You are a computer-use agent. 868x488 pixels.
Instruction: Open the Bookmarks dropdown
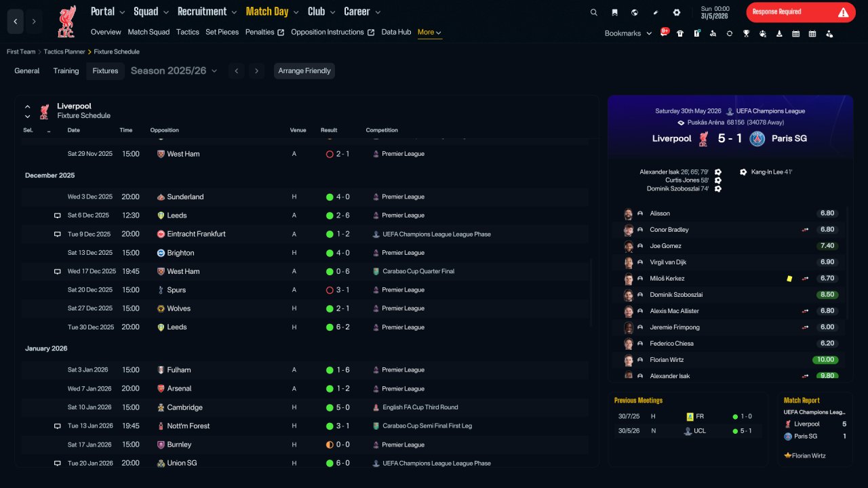[x=628, y=33]
